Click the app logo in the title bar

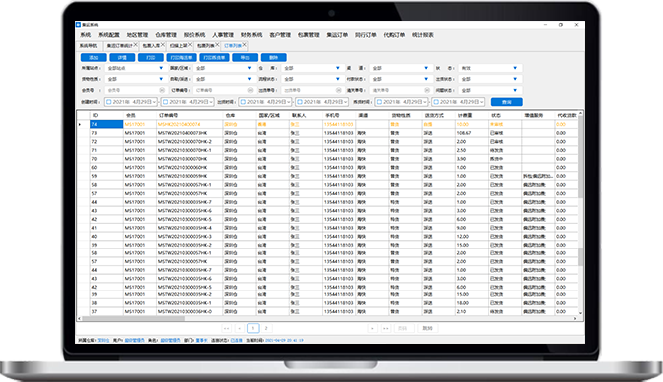point(78,25)
